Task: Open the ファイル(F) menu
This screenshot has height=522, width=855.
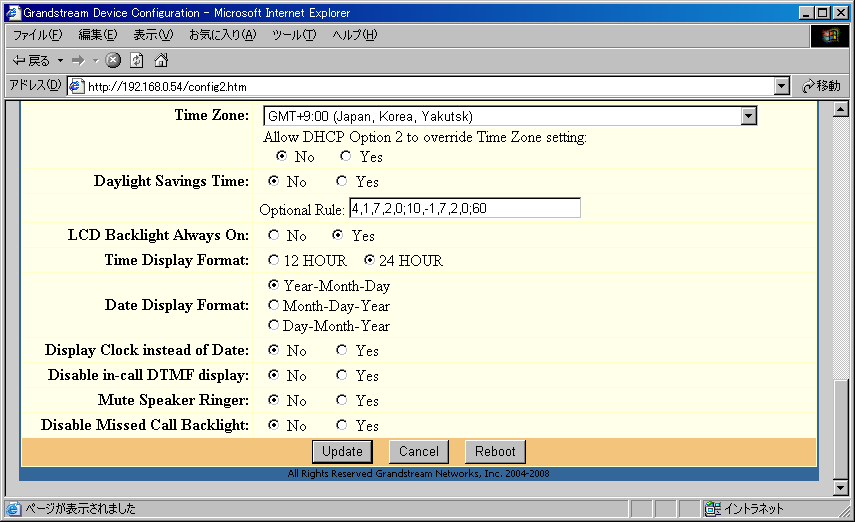Action: 37,35
